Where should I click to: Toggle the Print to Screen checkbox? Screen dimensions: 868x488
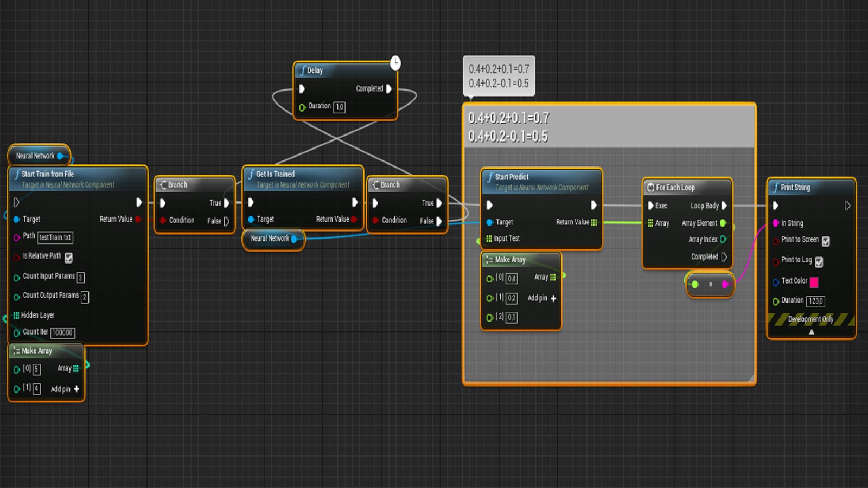coord(826,241)
